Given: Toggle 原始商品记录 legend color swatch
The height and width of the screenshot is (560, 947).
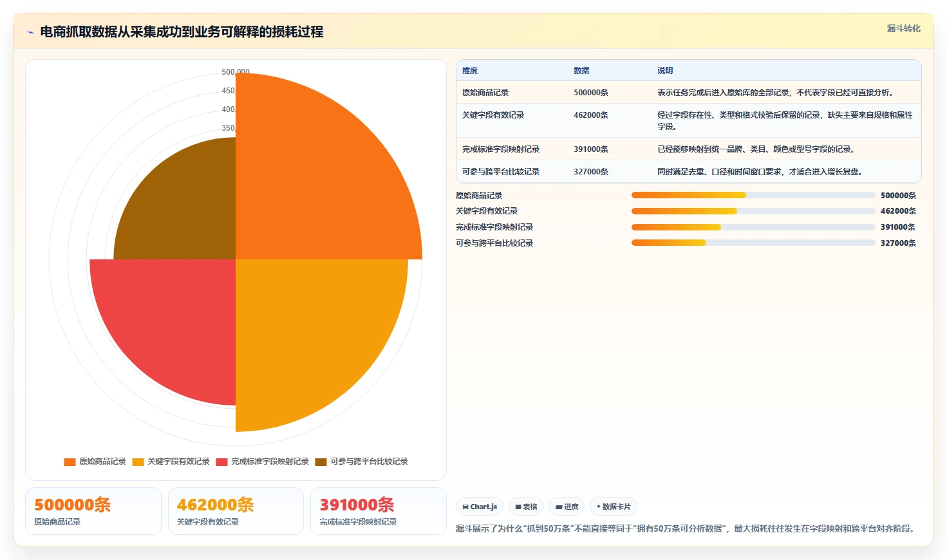Looking at the screenshot, I should (70, 462).
